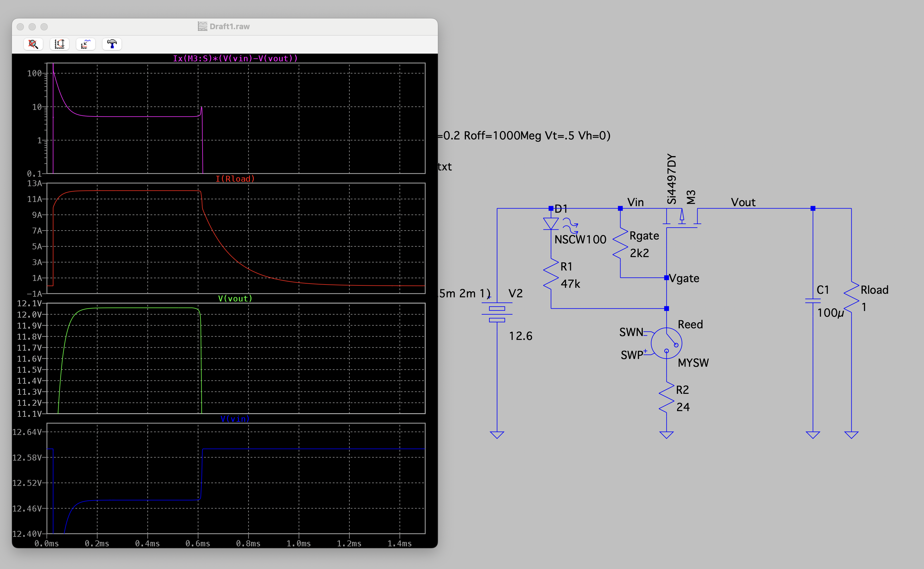Click the 24 value of R2
924x569 pixels.
[x=683, y=407]
